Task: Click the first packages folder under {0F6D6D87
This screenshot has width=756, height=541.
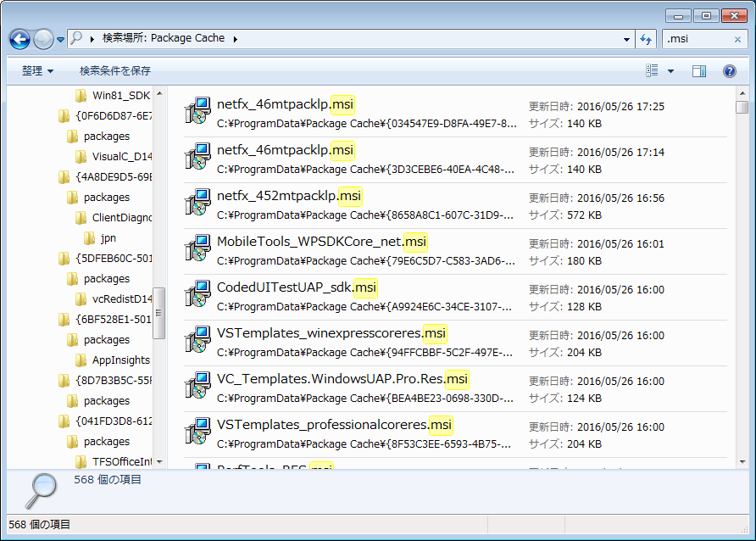Action: (x=98, y=136)
